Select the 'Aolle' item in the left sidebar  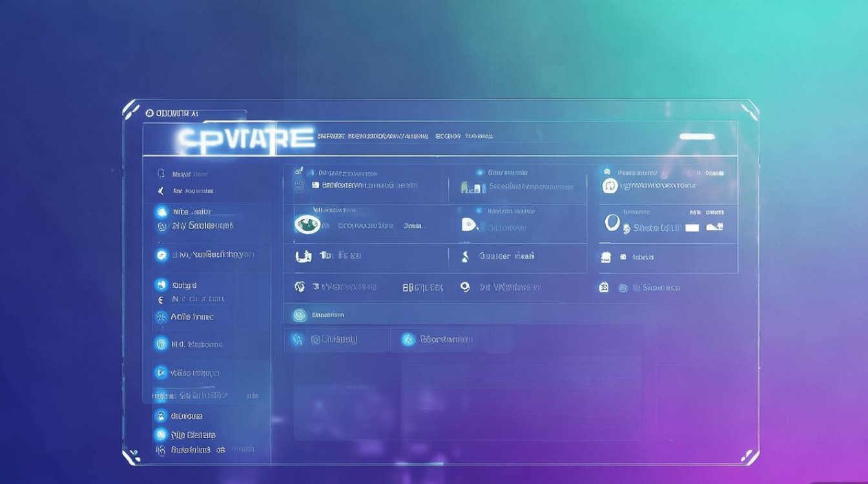pos(192,317)
